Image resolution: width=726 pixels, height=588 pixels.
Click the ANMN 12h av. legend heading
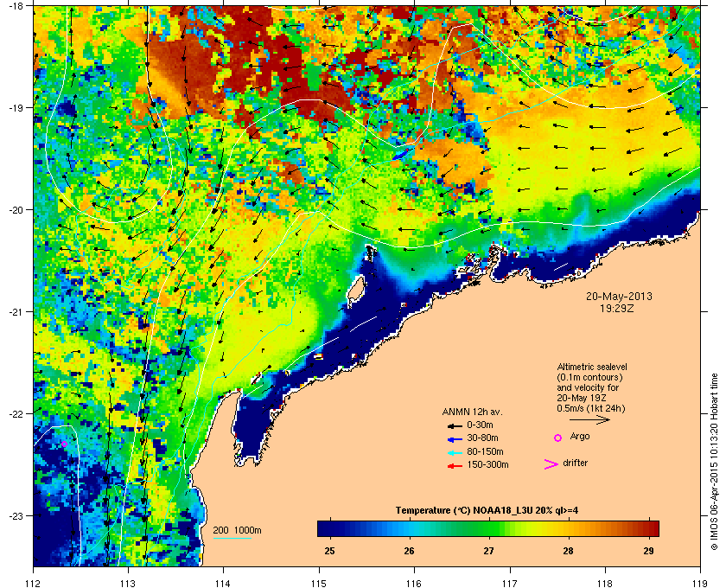(x=472, y=412)
